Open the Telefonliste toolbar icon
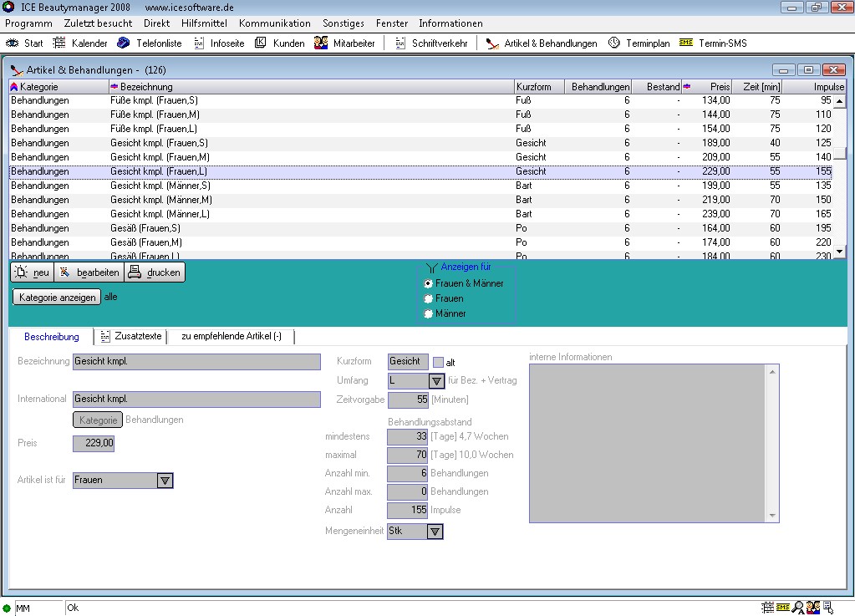 pos(124,43)
